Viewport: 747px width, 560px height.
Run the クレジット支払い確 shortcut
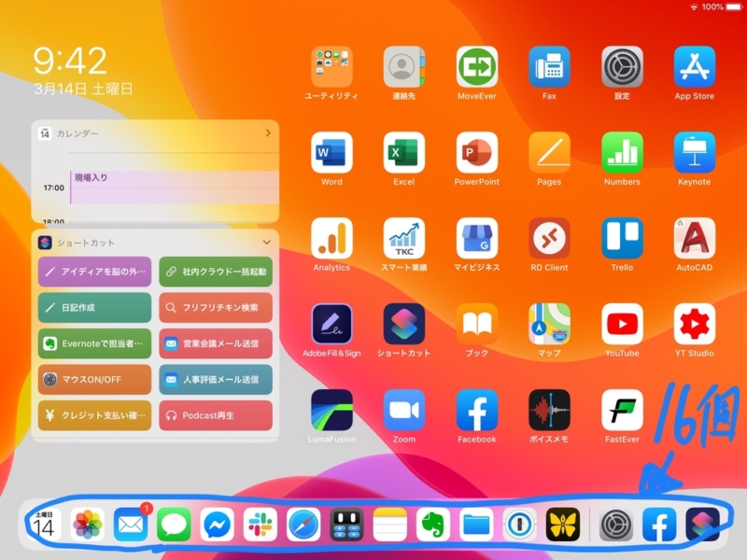pos(95,415)
